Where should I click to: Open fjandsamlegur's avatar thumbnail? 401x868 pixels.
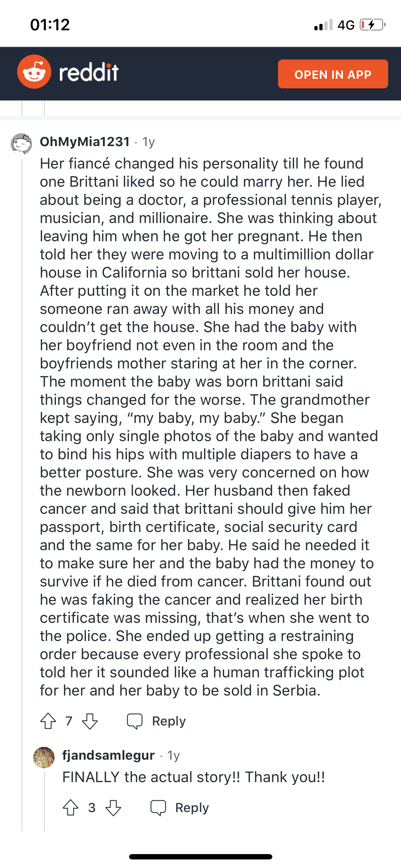pyautogui.click(x=44, y=757)
